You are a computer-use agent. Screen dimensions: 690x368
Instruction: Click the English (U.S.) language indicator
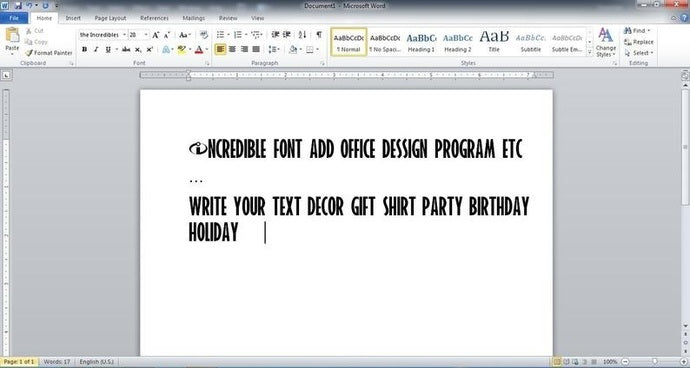click(x=96, y=362)
